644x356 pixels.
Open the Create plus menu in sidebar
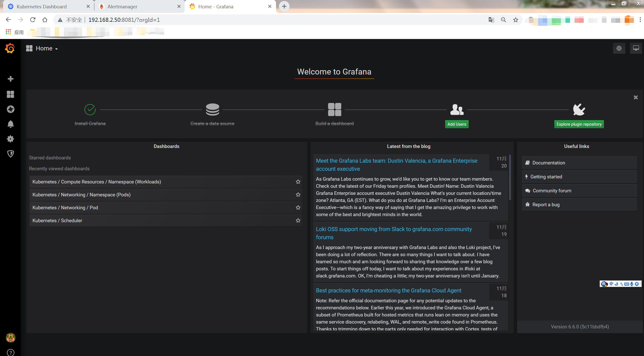coord(10,79)
